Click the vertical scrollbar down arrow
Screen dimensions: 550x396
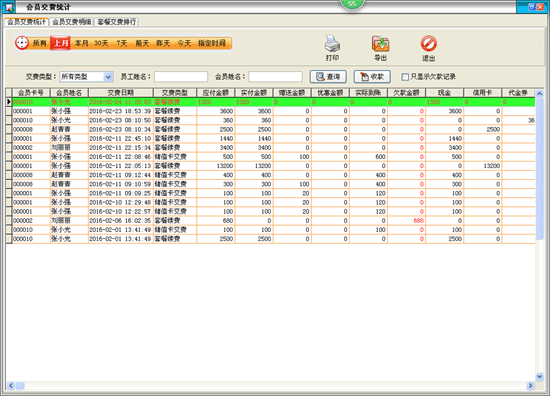[x=539, y=376]
